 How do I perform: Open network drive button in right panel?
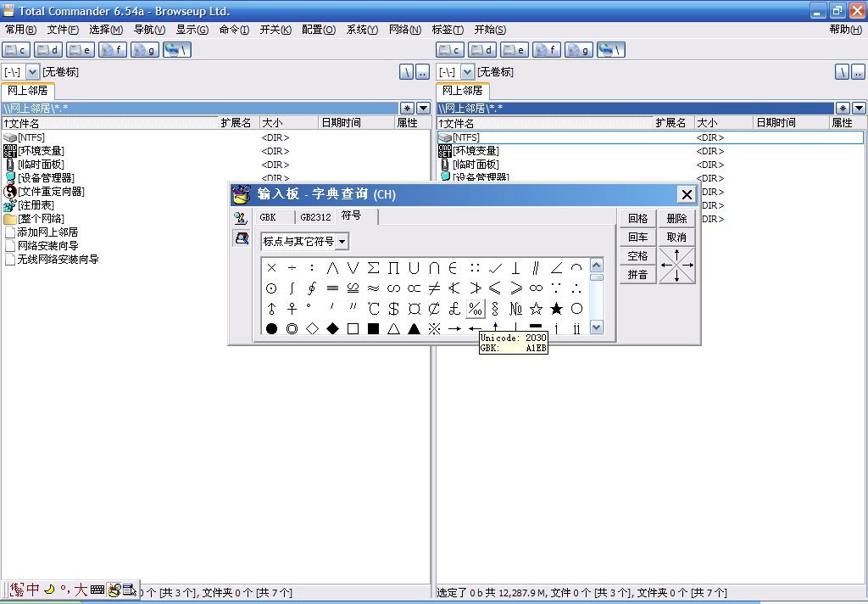(x=611, y=50)
